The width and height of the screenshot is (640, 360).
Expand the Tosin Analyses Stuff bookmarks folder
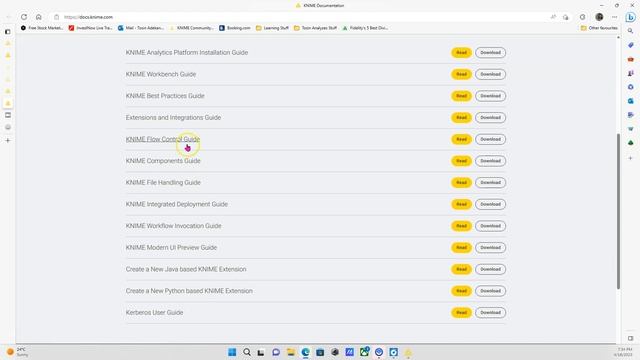click(x=316, y=28)
